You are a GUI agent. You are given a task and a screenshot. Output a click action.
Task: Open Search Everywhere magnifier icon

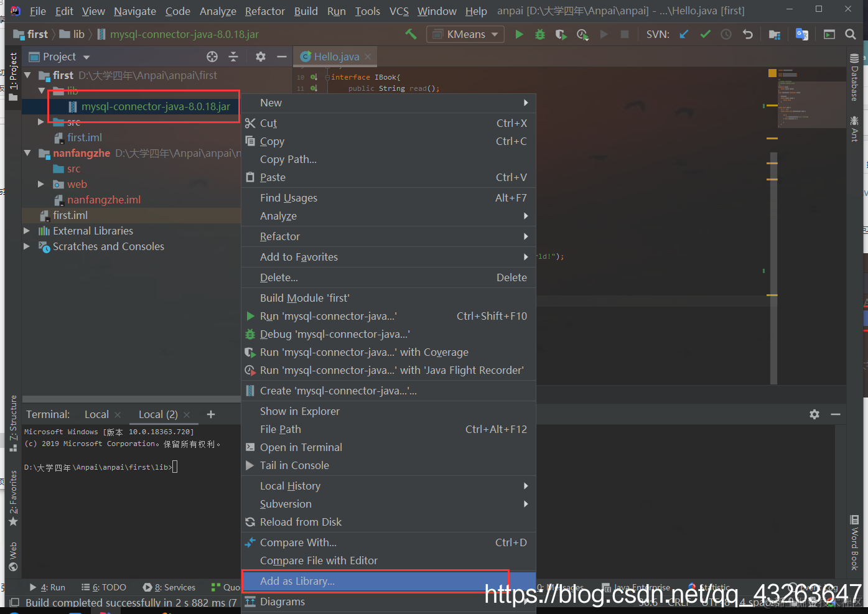(x=851, y=34)
